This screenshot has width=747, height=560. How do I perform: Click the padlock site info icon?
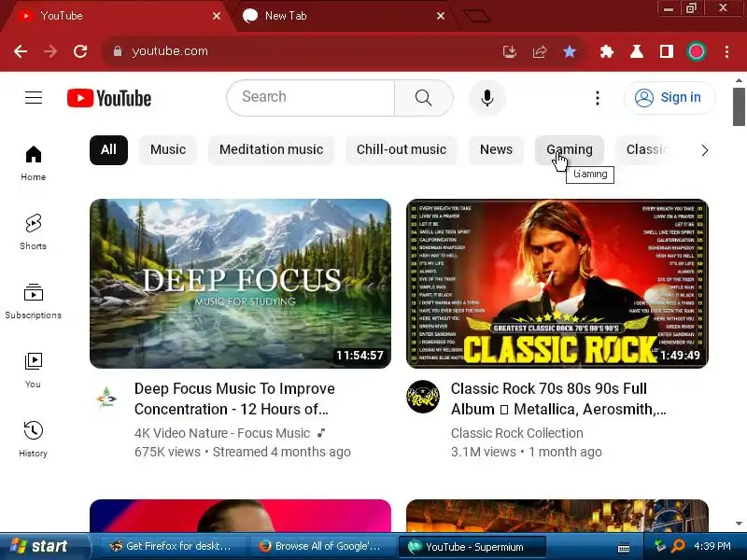118,51
